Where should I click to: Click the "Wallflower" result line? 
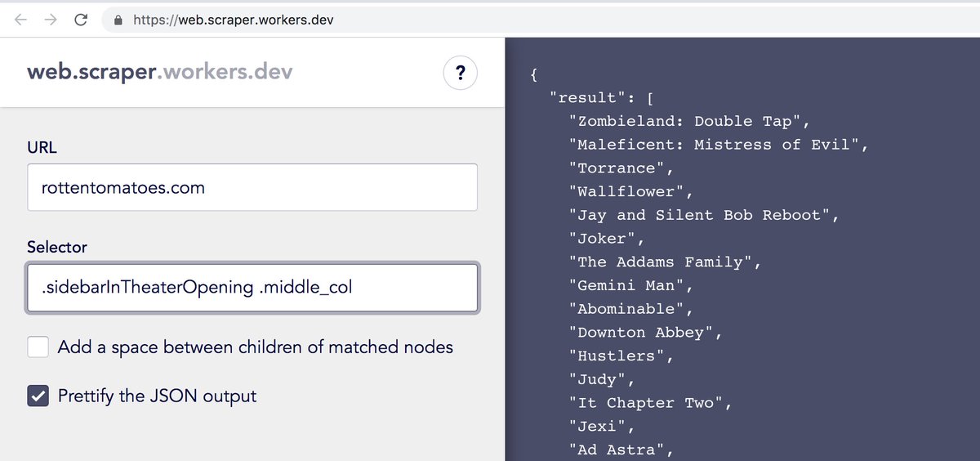631,192
